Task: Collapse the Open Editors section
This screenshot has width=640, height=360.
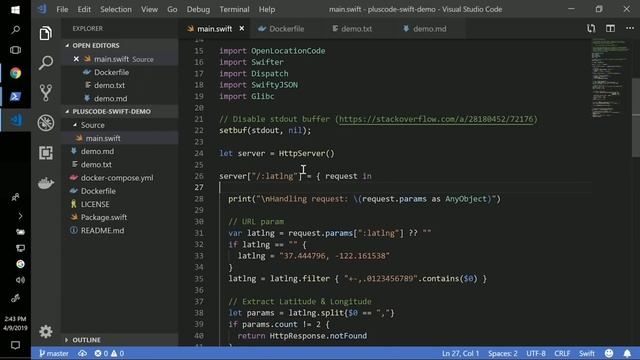Action: click(x=96, y=45)
